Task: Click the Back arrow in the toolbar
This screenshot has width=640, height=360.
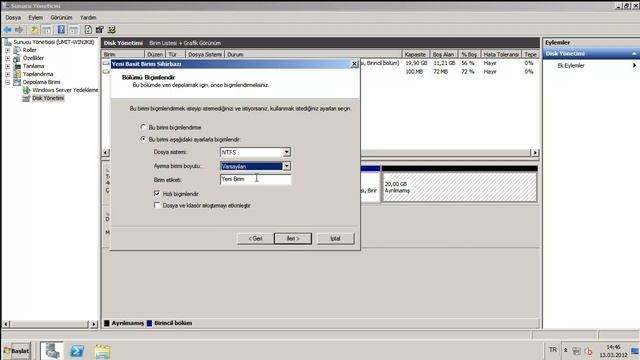Action: click(7, 30)
